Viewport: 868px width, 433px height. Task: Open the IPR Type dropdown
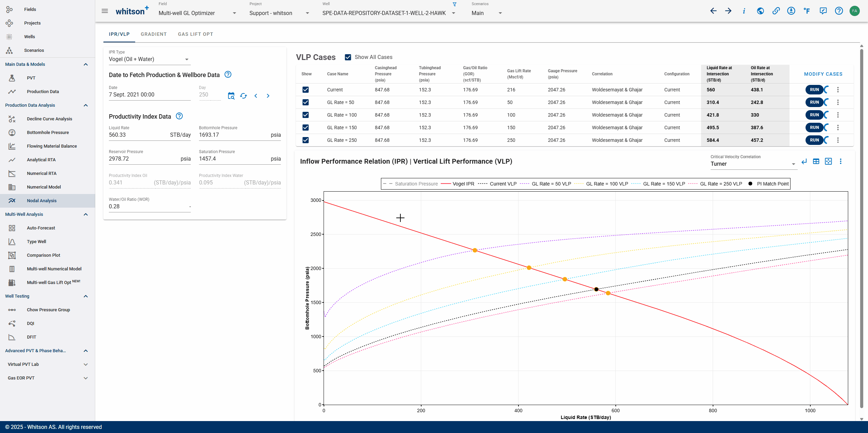click(x=150, y=59)
